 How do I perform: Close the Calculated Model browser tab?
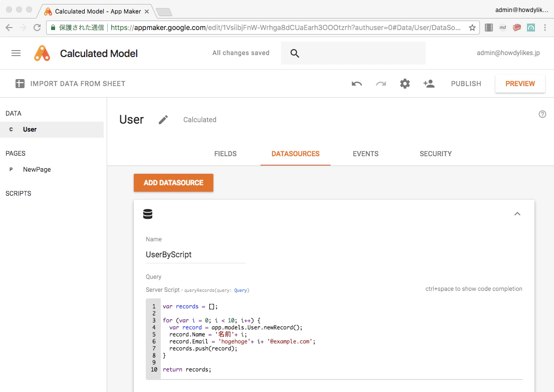pos(147,12)
